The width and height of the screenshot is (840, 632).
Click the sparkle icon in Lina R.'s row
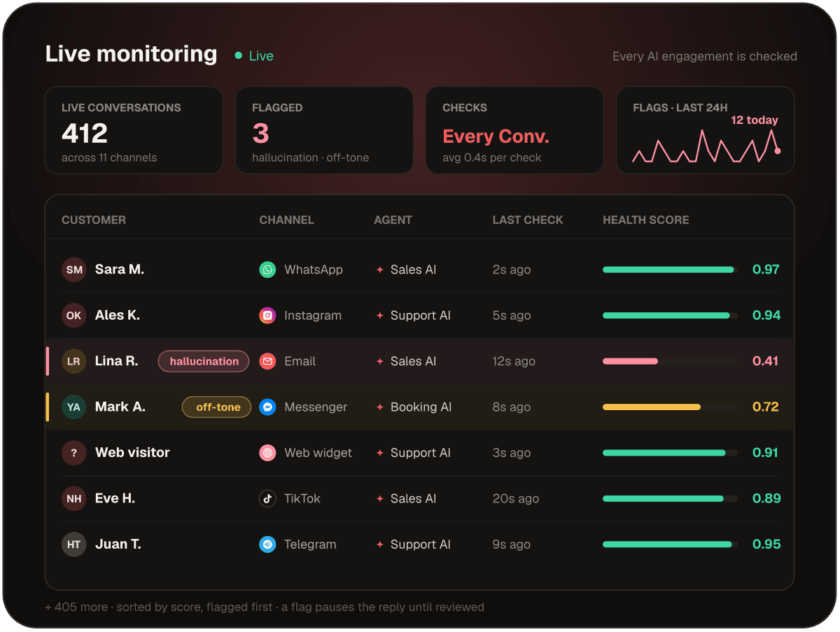click(380, 361)
